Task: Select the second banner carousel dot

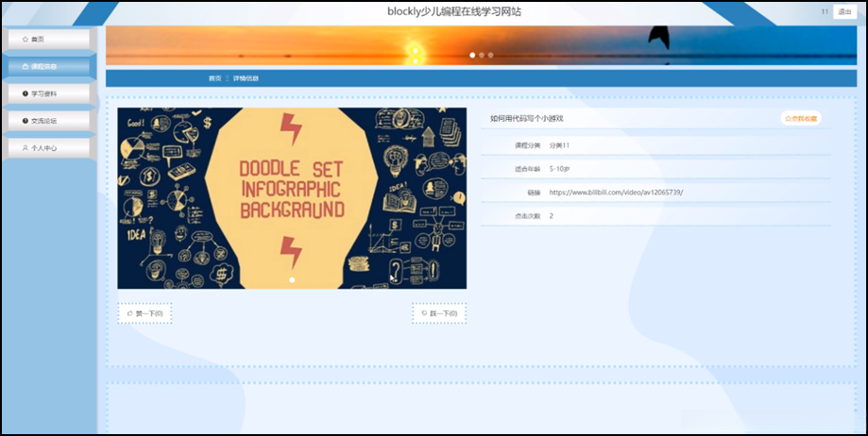Action: (x=482, y=56)
